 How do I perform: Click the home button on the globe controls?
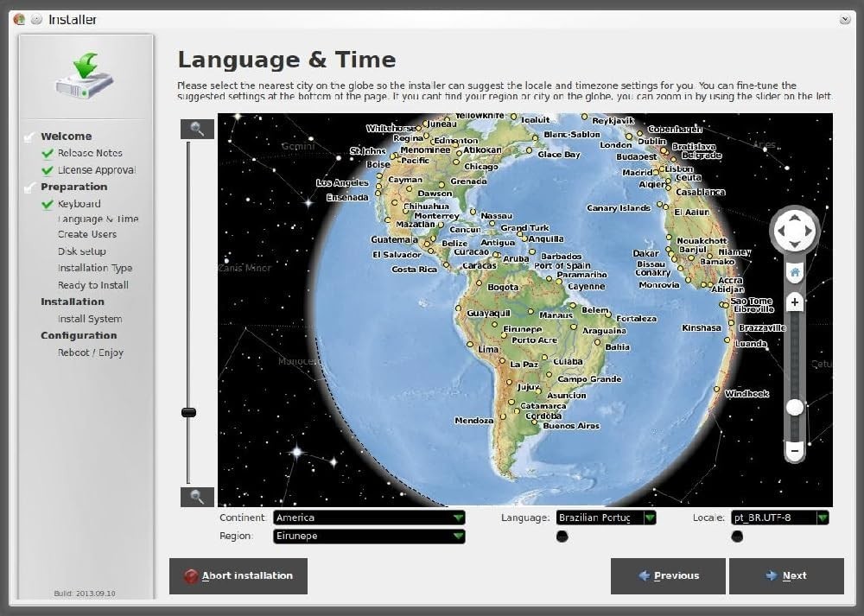point(795,272)
